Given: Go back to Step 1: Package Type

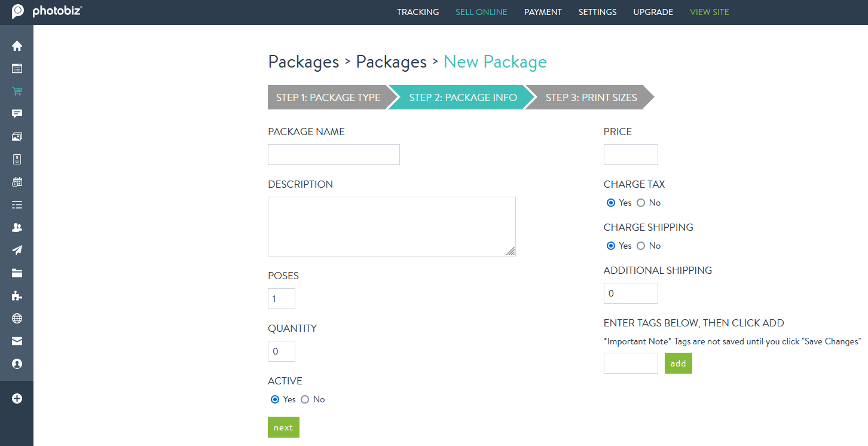Looking at the screenshot, I should click(x=329, y=97).
